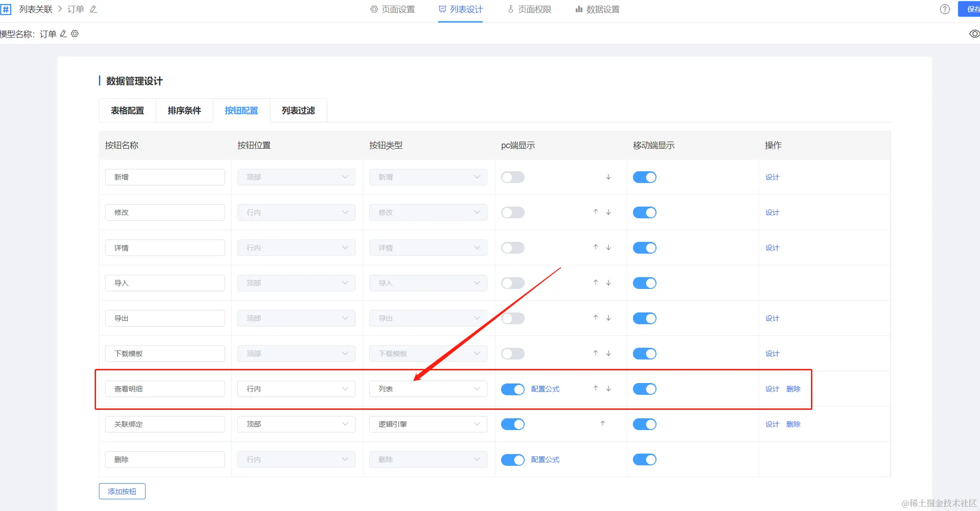Screen dimensions: 980x511
Task: Switch to 表格配置 tab
Action: [x=128, y=111]
